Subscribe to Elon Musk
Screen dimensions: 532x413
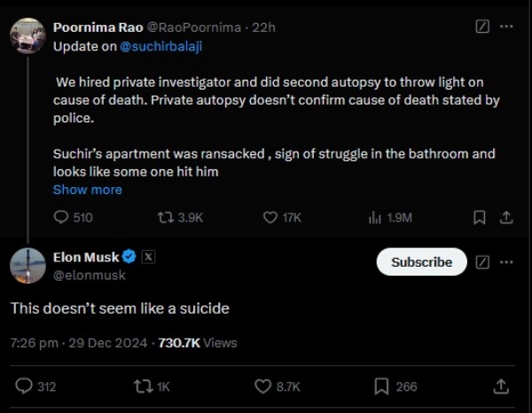[422, 262]
